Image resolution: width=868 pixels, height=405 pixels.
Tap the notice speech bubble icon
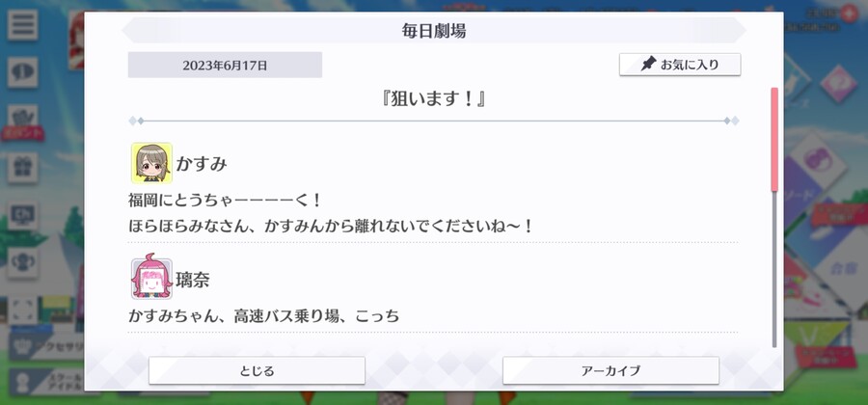23,72
